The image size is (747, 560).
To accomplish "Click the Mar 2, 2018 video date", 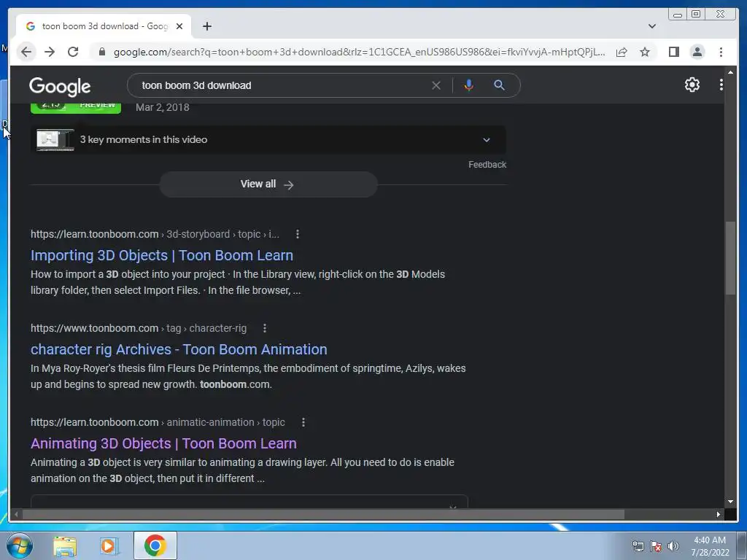I will click(163, 107).
